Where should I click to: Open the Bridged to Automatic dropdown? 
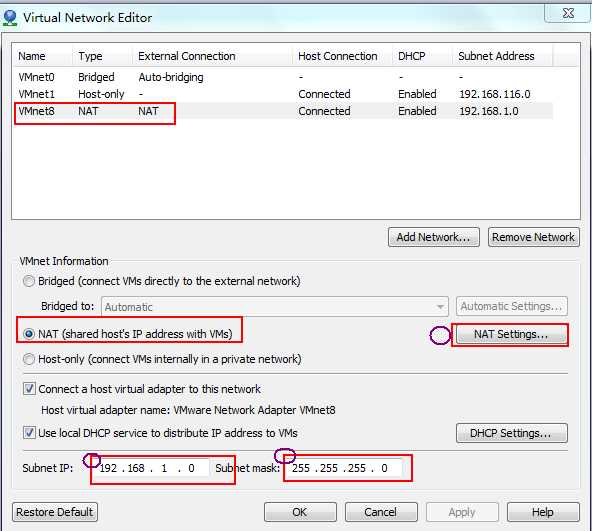pyautogui.click(x=275, y=307)
